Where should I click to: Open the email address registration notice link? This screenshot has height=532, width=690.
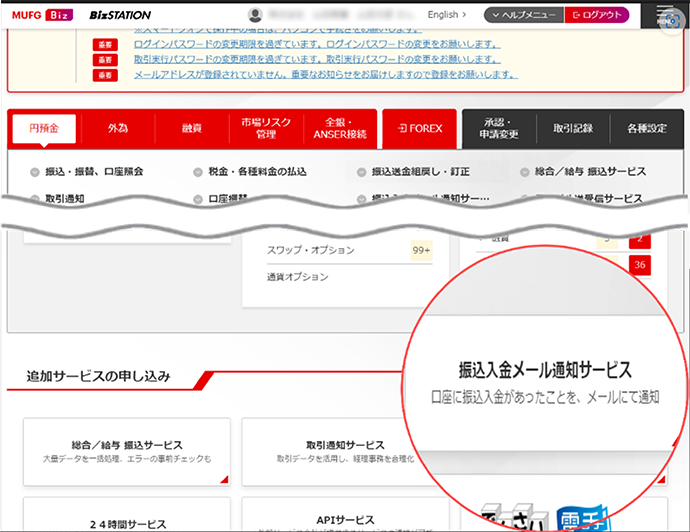326,75
